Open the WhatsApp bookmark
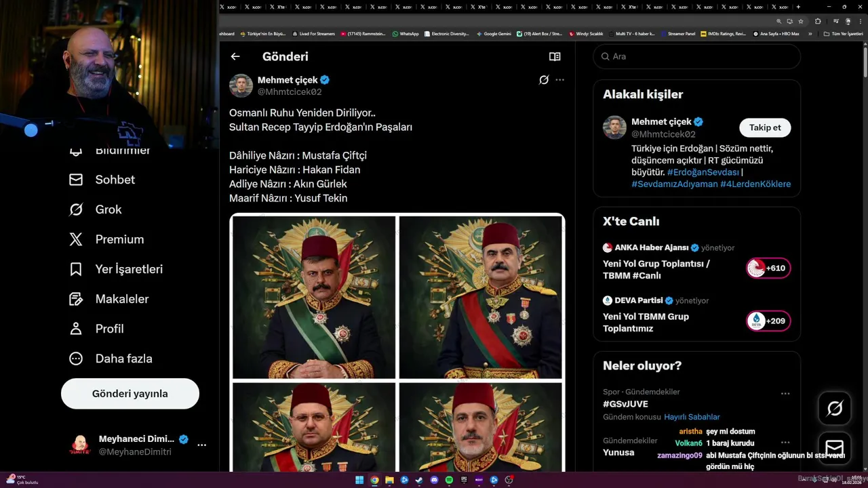Image resolution: width=868 pixels, height=488 pixels. (406, 33)
